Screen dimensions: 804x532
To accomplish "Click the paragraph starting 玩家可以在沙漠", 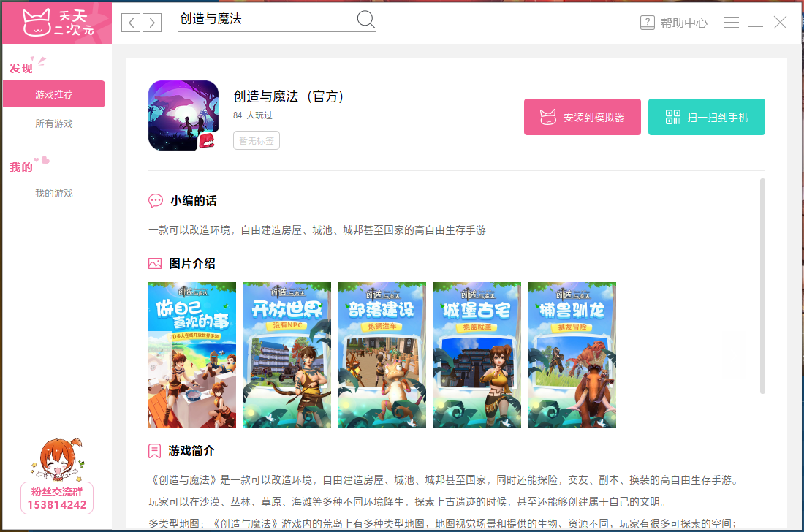I will (x=408, y=502).
